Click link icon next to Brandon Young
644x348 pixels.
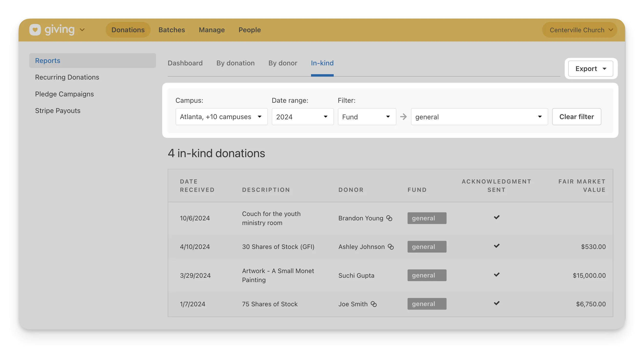pos(389,218)
